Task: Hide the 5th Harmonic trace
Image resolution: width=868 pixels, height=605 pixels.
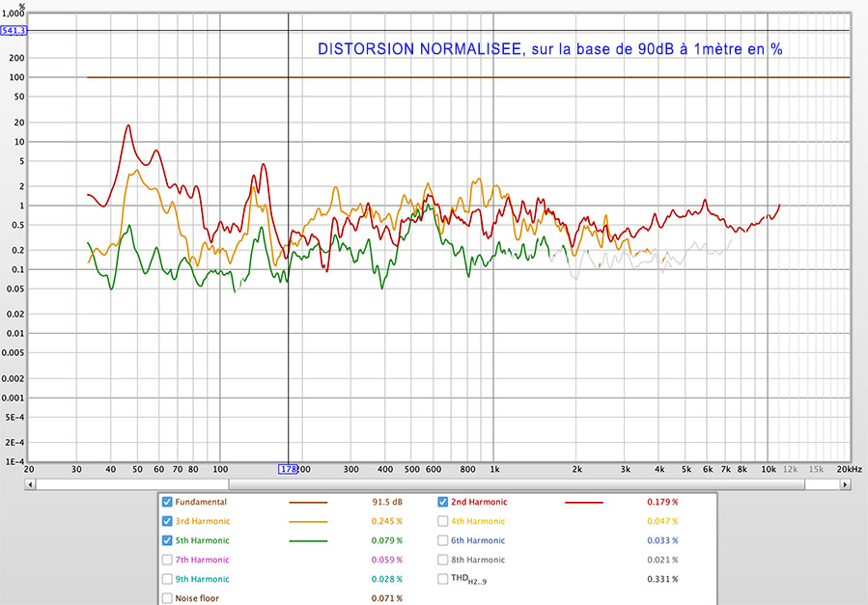Action: 167,541
